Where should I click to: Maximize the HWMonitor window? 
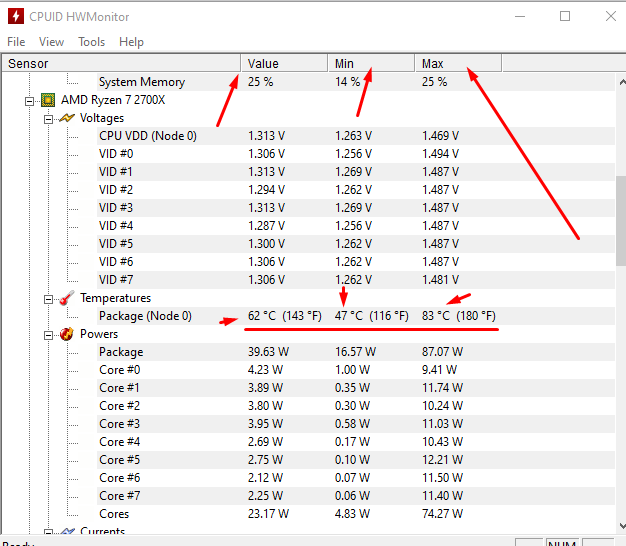[x=565, y=16]
